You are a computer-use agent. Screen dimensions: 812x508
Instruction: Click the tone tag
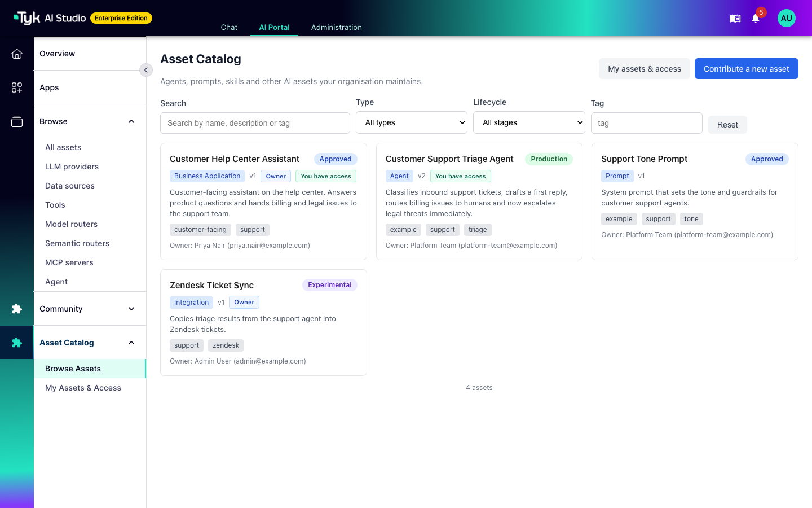[691, 219]
